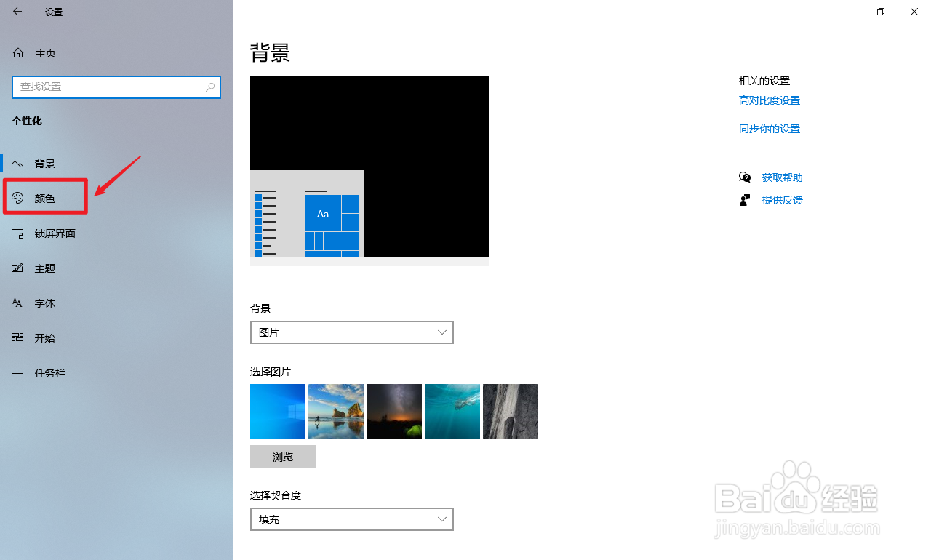Screen dimensions: 931x560
Task: Open the 选择契合度 dropdown showing 填充
Action: point(352,519)
